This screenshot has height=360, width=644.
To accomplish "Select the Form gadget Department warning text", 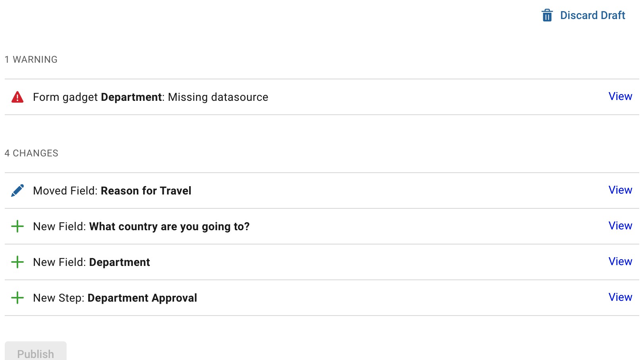I will (151, 97).
